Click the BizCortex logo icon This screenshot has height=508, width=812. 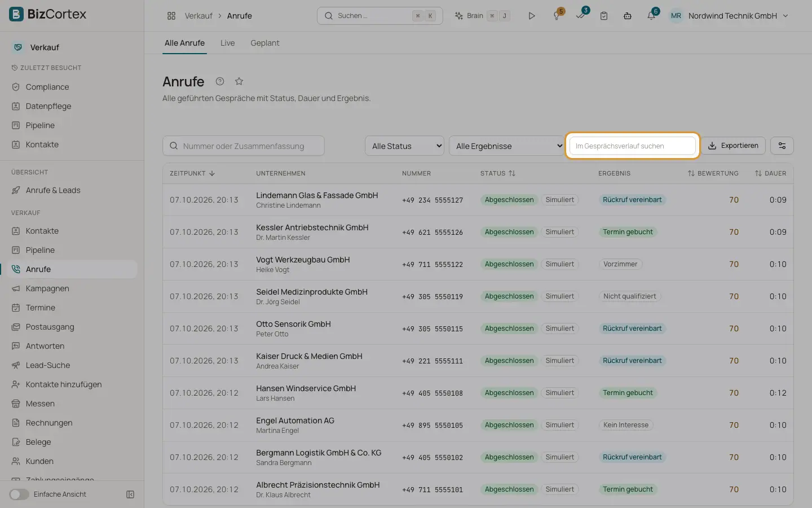[16, 14]
